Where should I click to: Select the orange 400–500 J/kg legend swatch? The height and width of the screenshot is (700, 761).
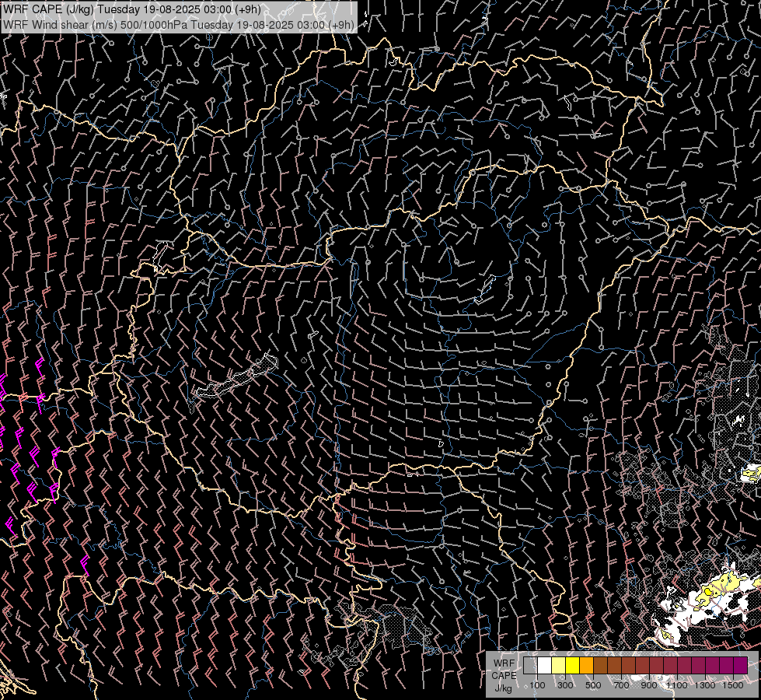pyautogui.click(x=586, y=666)
